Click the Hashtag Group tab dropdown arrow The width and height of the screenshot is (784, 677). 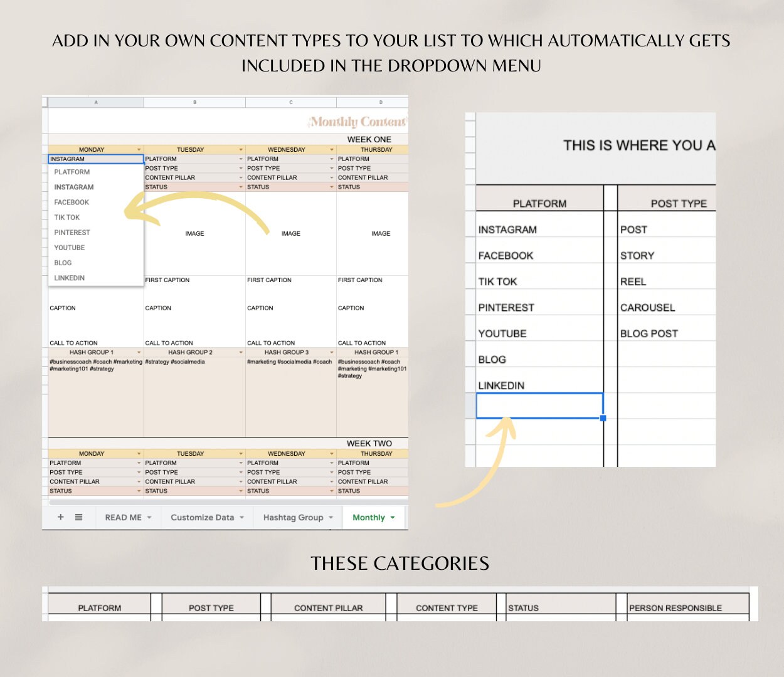click(x=331, y=518)
